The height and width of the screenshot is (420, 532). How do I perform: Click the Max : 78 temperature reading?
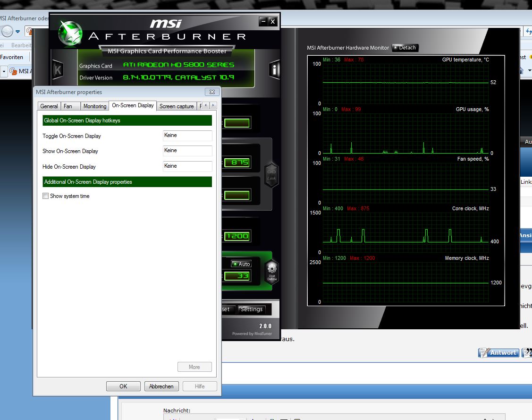coord(354,60)
